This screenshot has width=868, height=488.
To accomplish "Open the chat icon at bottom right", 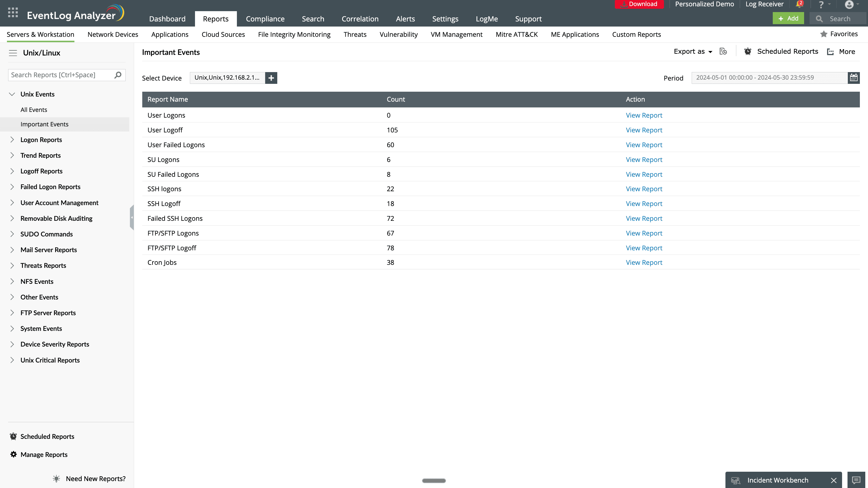I will (x=856, y=480).
